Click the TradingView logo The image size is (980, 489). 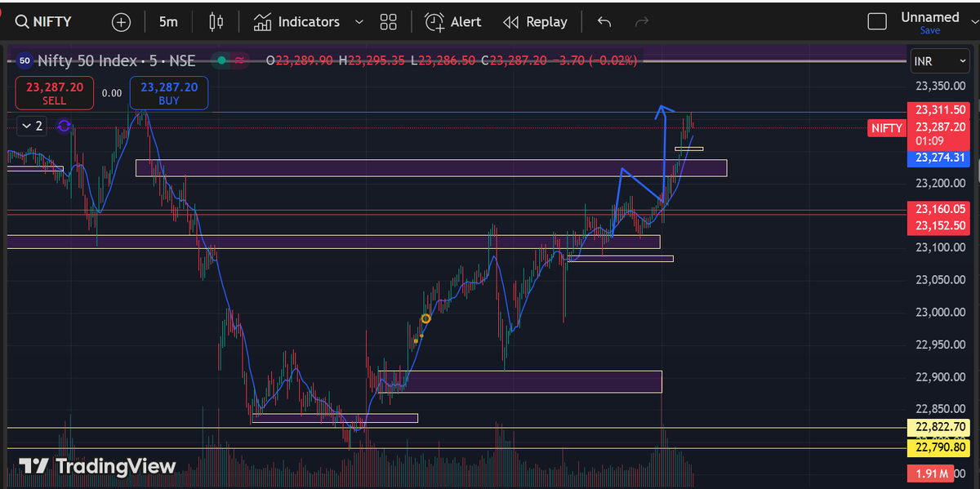97,466
